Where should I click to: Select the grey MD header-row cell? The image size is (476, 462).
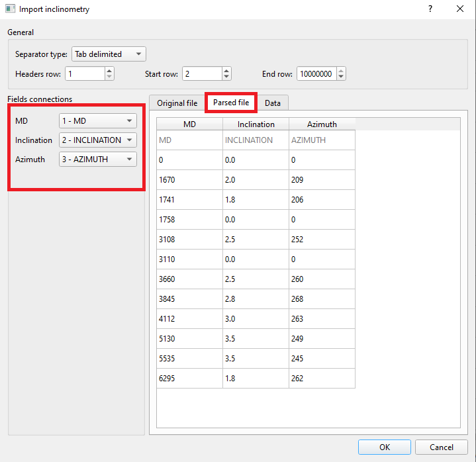click(x=190, y=140)
